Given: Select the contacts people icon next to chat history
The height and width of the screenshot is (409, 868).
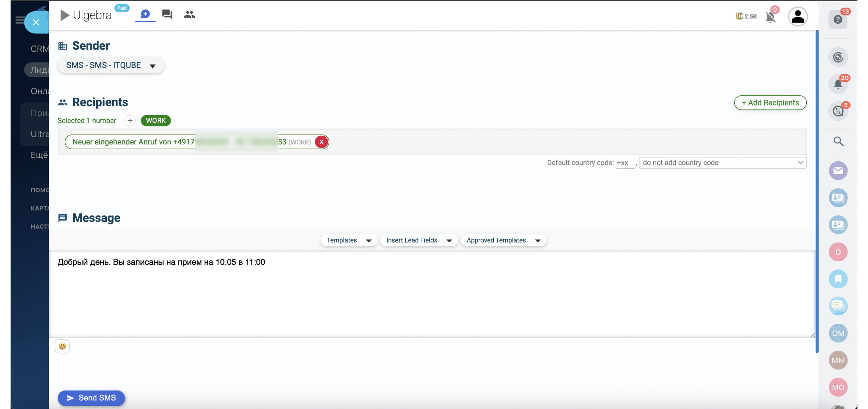Looking at the screenshot, I should (189, 14).
